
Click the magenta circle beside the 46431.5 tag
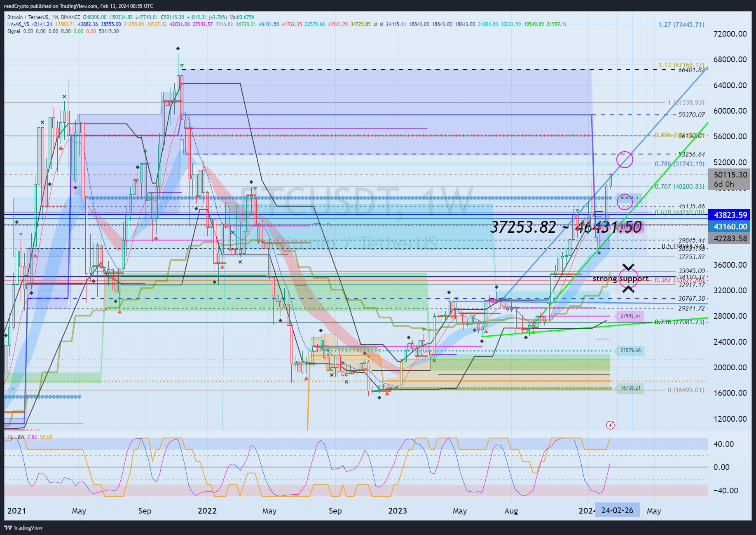click(x=625, y=201)
